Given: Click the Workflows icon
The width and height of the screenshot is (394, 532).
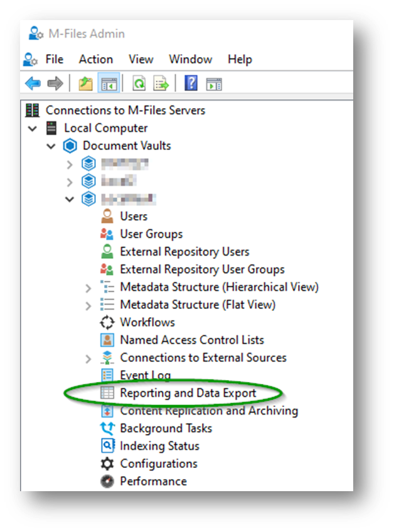Looking at the screenshot, I should 107,323.
